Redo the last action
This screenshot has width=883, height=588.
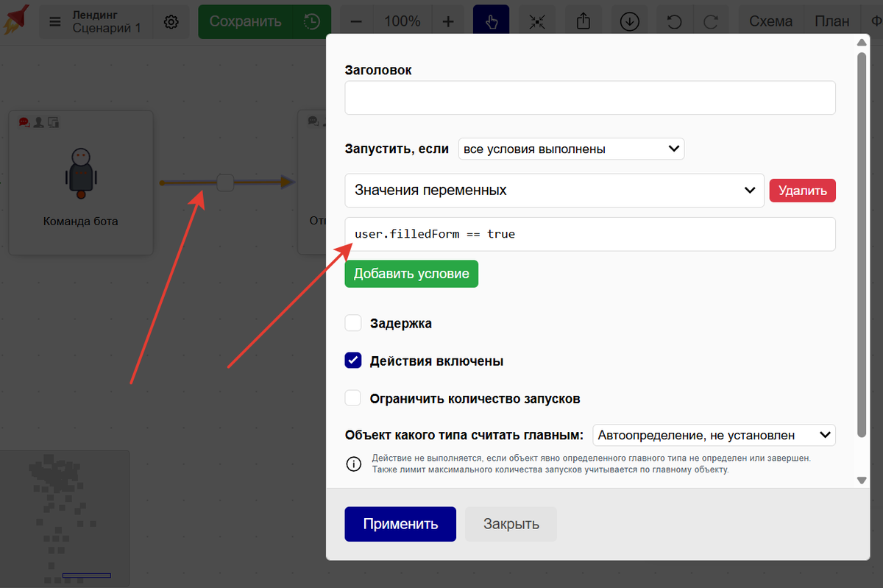pos(712,21)
